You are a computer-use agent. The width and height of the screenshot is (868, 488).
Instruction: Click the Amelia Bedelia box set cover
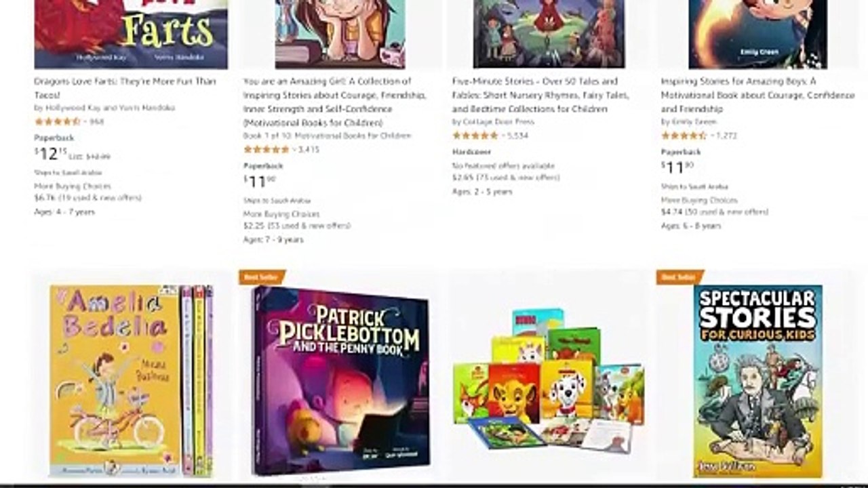tap(132, 380)
